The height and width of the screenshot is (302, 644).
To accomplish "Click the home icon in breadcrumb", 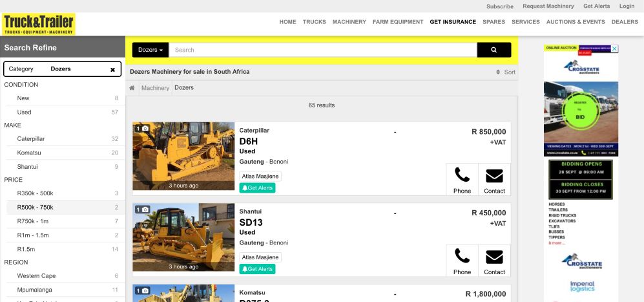I will tap(132, 88).
